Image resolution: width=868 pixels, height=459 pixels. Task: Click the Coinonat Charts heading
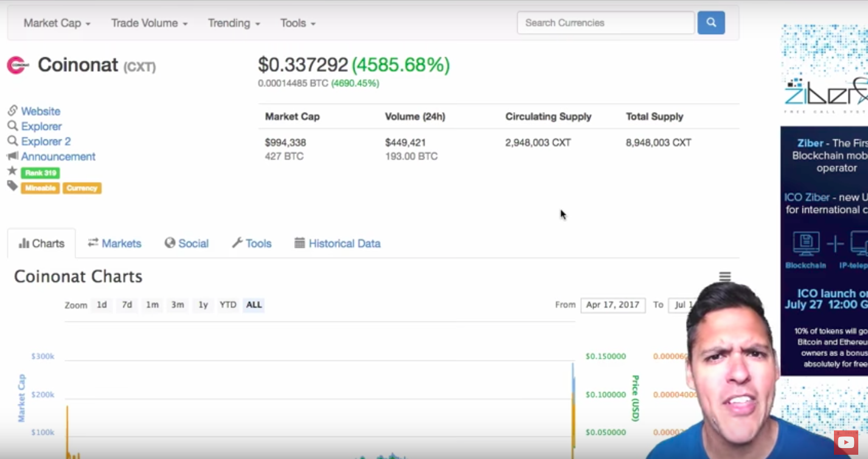78,276
